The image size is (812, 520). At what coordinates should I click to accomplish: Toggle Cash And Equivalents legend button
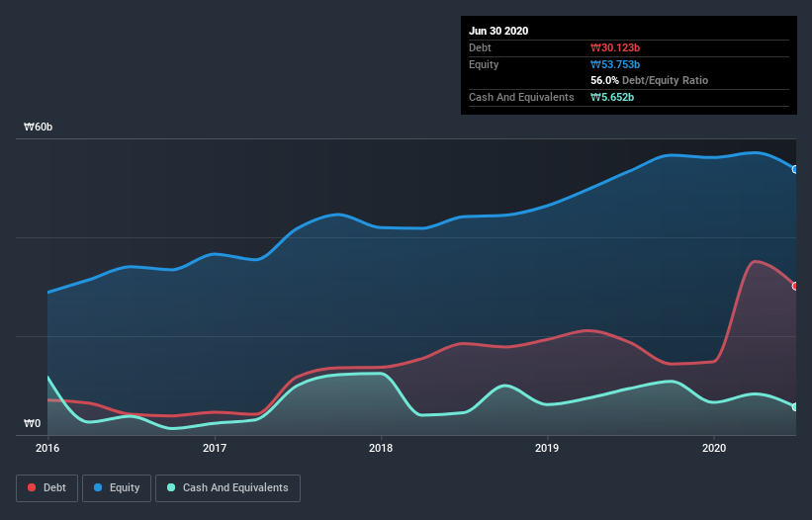coord(227,488)
